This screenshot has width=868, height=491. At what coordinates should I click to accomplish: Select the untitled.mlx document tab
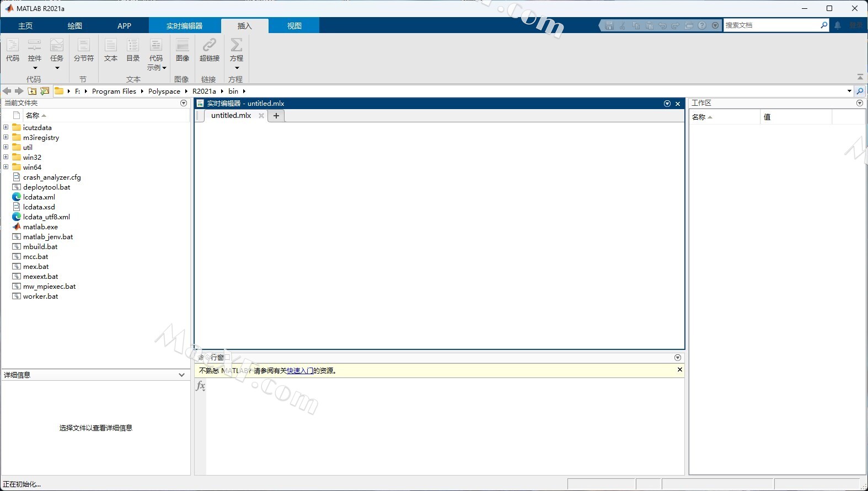pos(231,116)
